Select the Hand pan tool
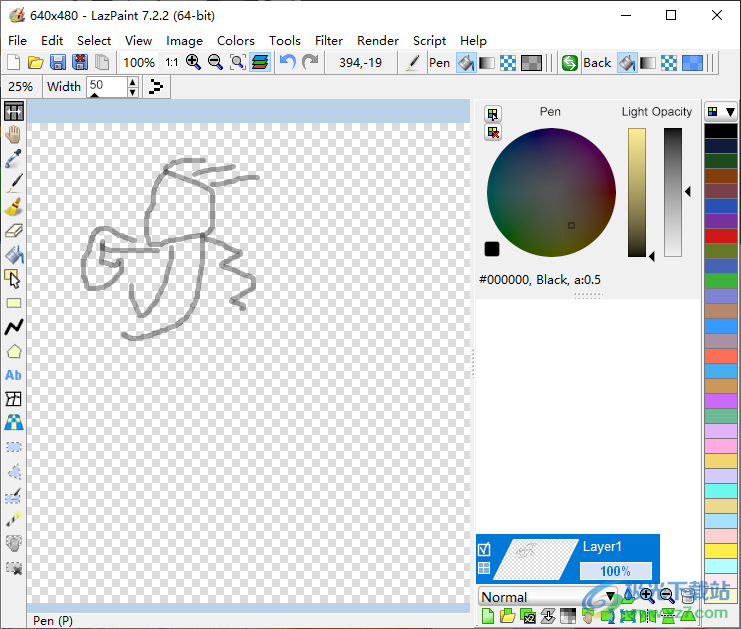Screen dimensions: 741x629 pos(14,135)
